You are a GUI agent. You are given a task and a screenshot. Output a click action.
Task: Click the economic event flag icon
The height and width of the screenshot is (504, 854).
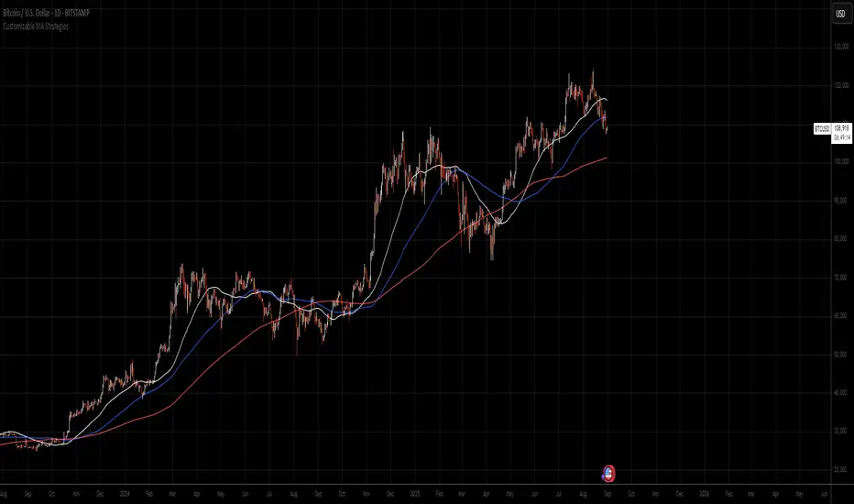(x=608, y=474)
